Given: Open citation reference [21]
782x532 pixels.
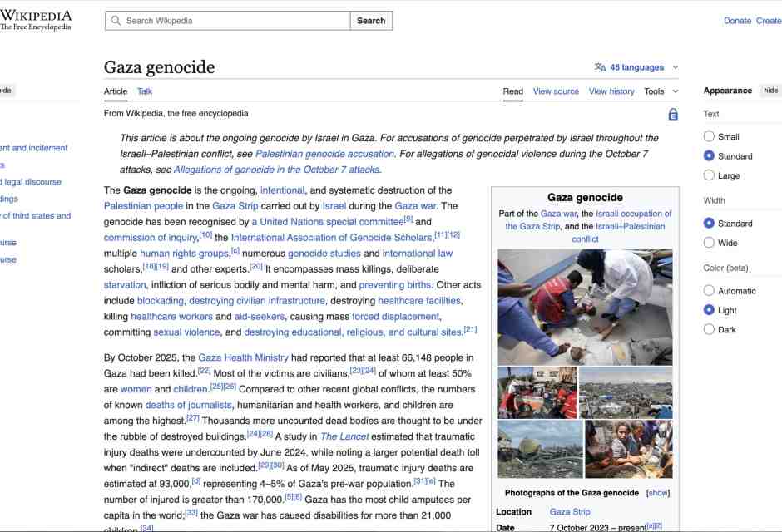Looking at the screenshot, I should (470, 329).
